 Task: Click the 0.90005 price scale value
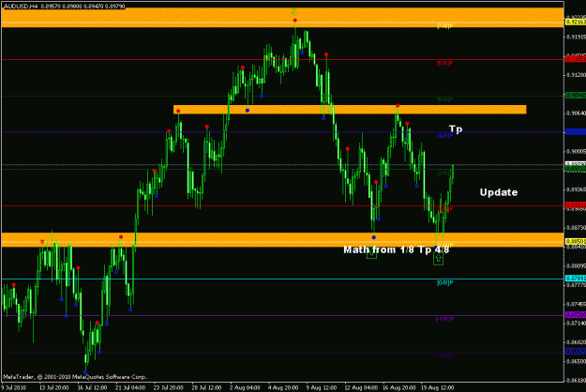[576, 151]
